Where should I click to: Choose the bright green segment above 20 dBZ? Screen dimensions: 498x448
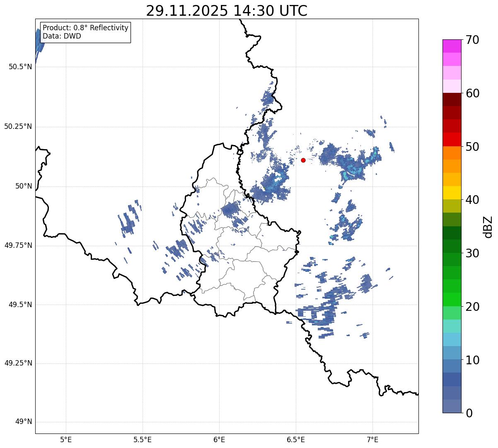452,299
